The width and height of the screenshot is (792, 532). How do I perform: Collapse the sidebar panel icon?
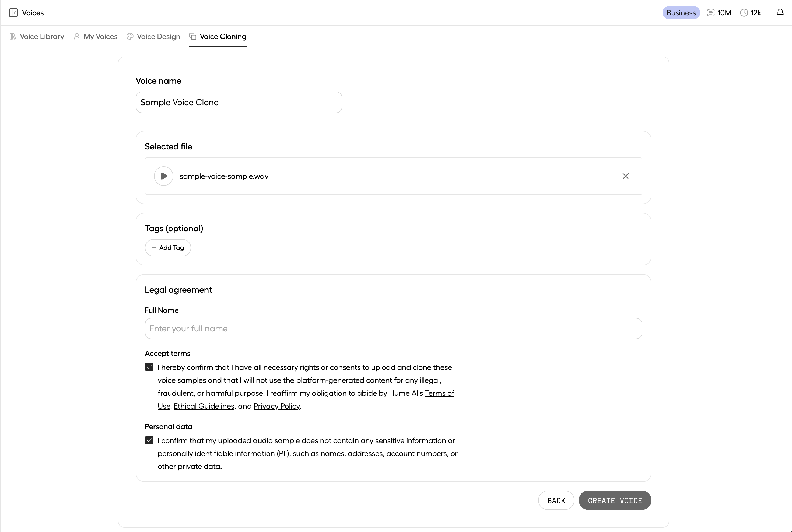13,13
